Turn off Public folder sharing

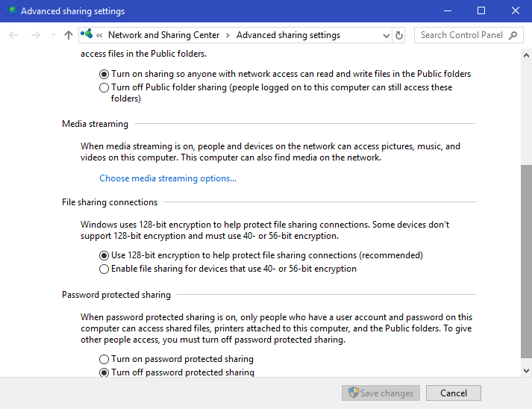(x=104, y=87)
